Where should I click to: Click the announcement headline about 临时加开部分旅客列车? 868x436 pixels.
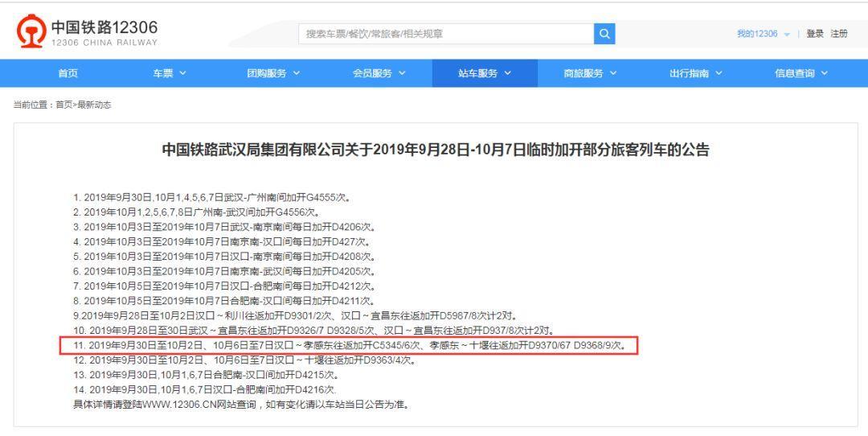click(436, 150)
